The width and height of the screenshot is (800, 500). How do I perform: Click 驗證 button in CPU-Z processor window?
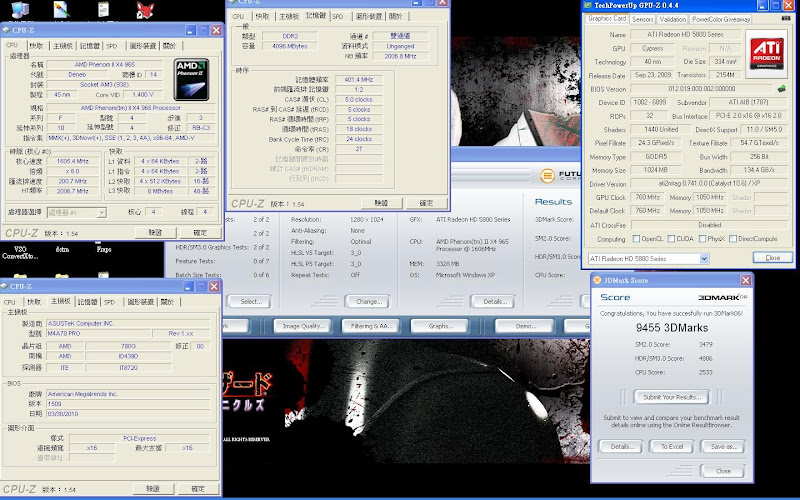[x=155, y=233]
